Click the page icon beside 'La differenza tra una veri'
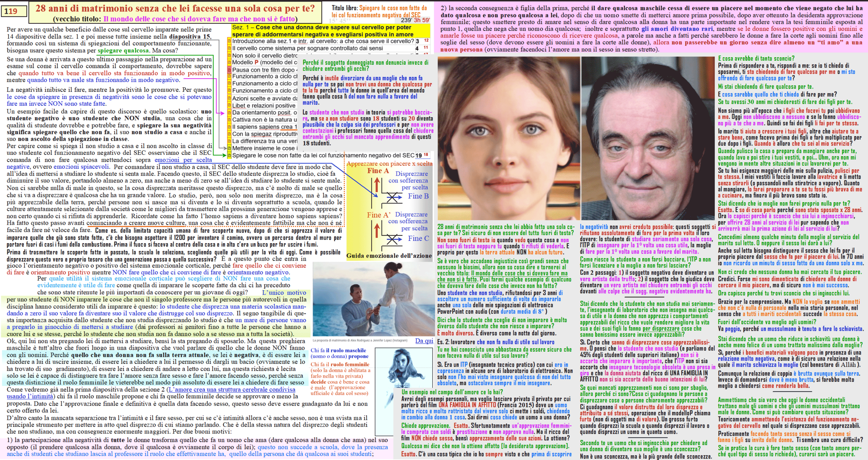Screen dimensions: 868x460 pos(229,141)
